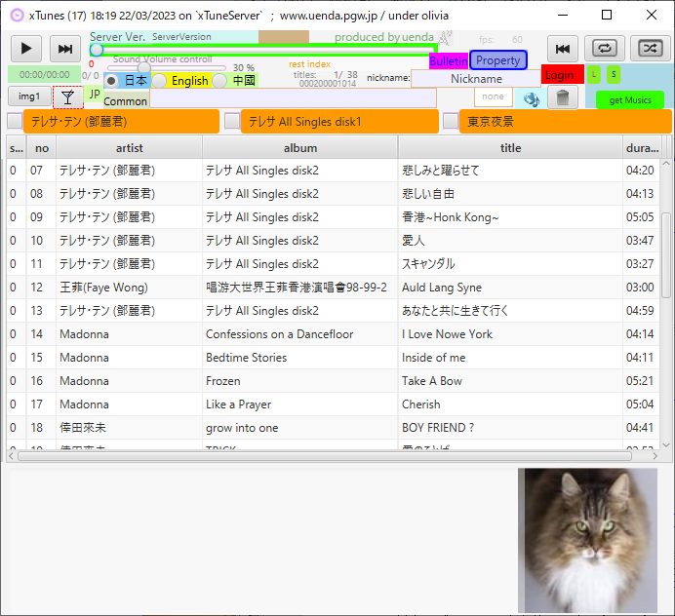This screenshot has width=675, height=616.
Task: Select the English language radio button
Action: click(x=159, y=81)
